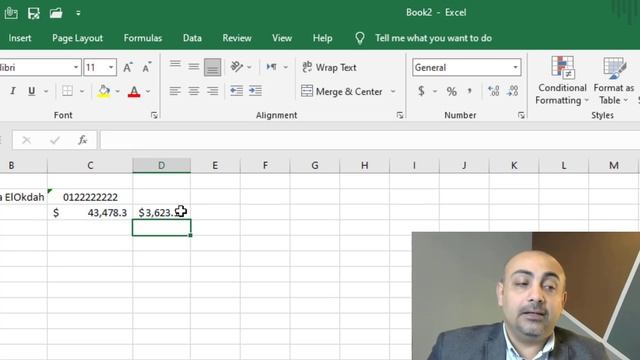640x360 pixels.
Task: Click the Decrease Indent icon
Action: coord(236,91)
